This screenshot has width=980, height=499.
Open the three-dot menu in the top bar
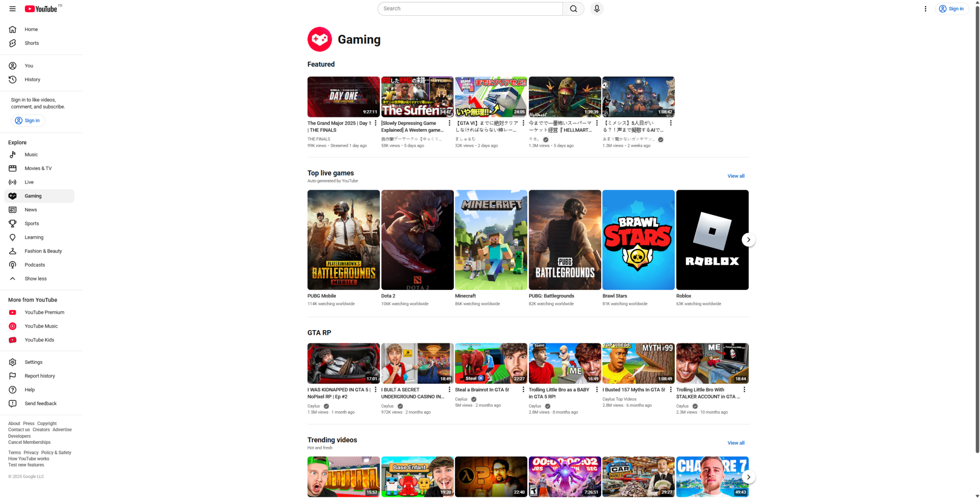click(x=925, y=9)
